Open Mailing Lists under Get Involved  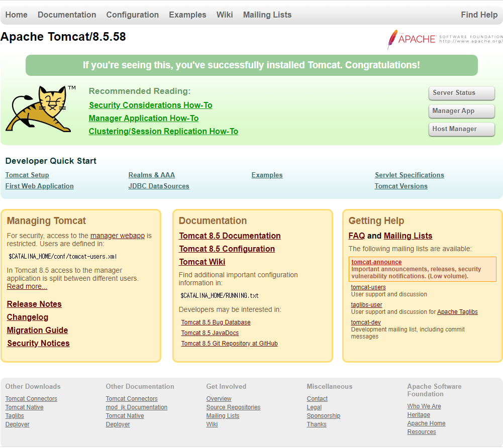click(x=223, y=416)
